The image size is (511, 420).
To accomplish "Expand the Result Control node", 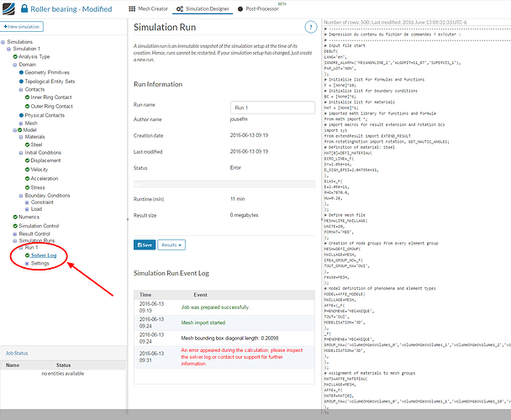I will tap(14, 234).
